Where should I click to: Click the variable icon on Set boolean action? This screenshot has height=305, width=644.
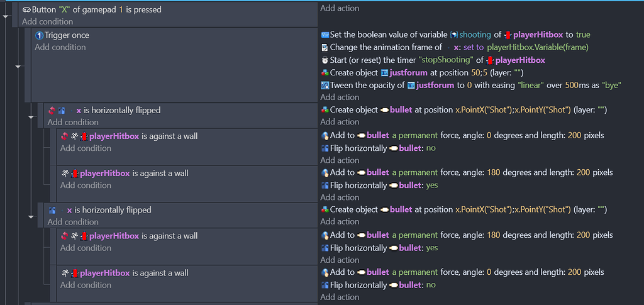(325, 35)
